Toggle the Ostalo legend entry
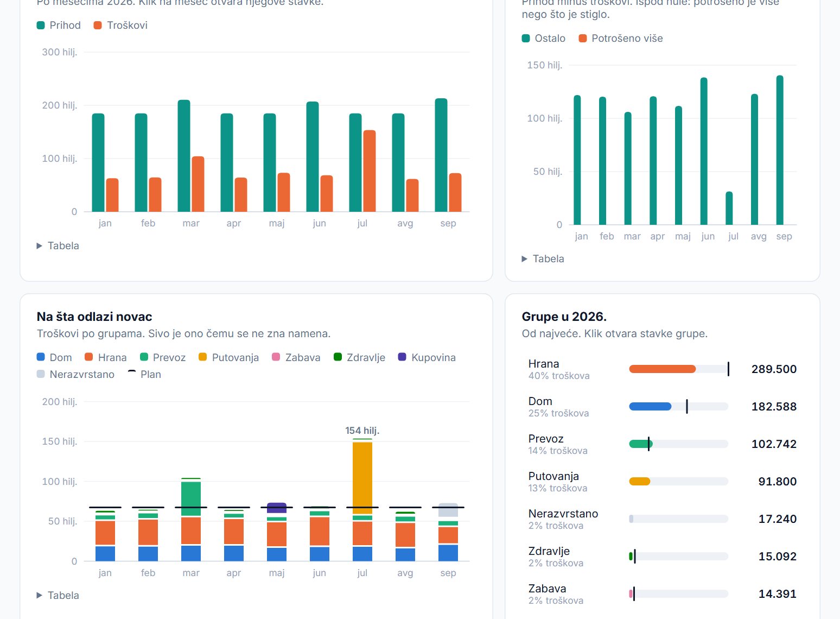Viewport: 840px width, 619px height. [x=544, y=39]
